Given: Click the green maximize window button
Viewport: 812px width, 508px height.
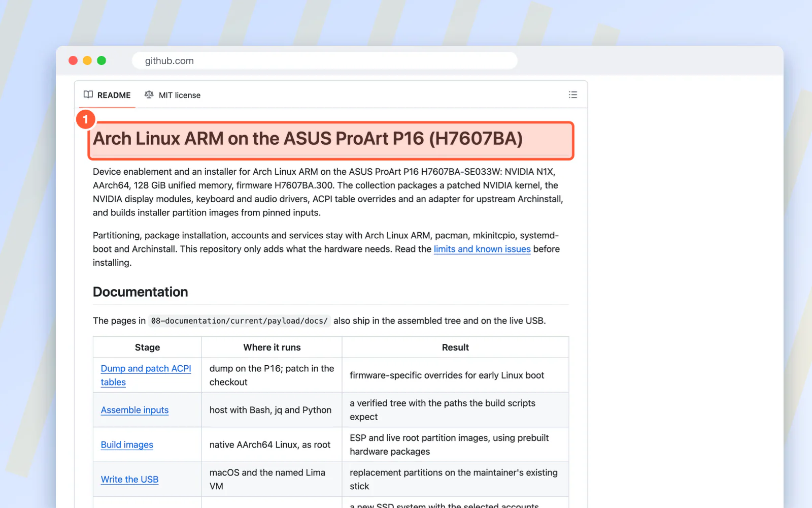Looking at the screenshot, I should (101, 60).
